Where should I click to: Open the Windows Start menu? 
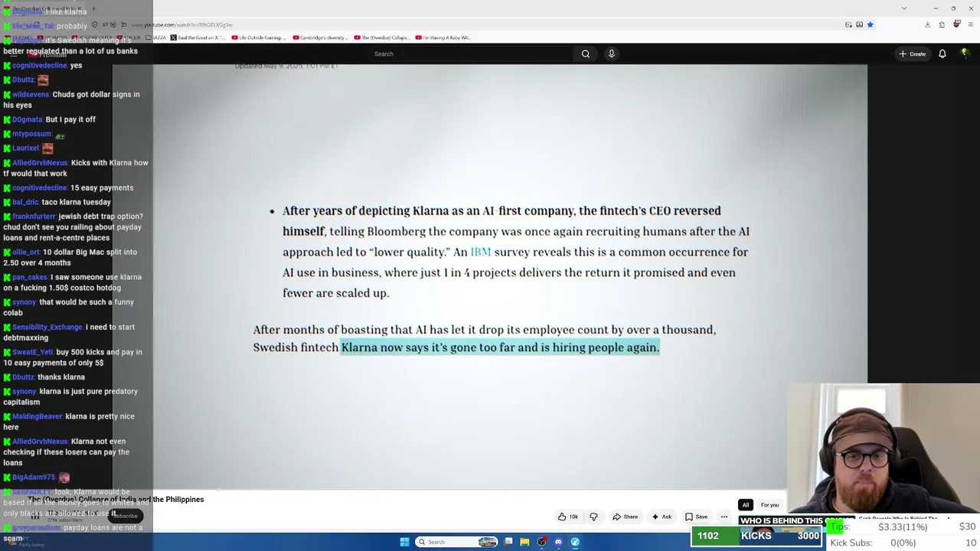point(404,542)
